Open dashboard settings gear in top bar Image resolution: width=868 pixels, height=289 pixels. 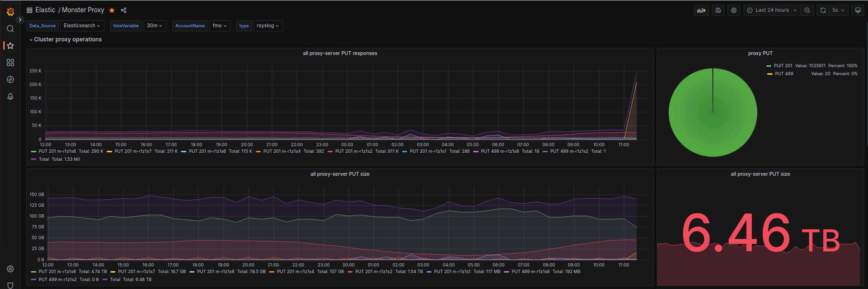pos(733,10)
